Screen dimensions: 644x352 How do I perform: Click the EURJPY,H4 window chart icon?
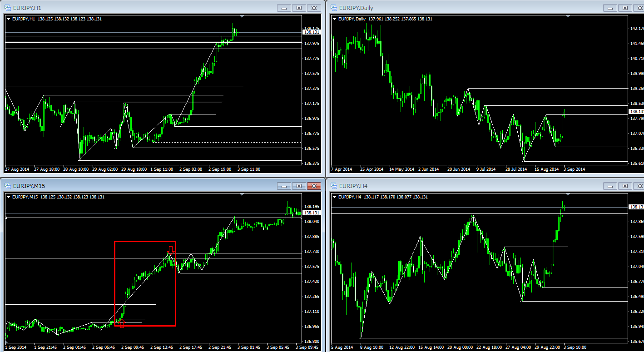coord(334,186)
